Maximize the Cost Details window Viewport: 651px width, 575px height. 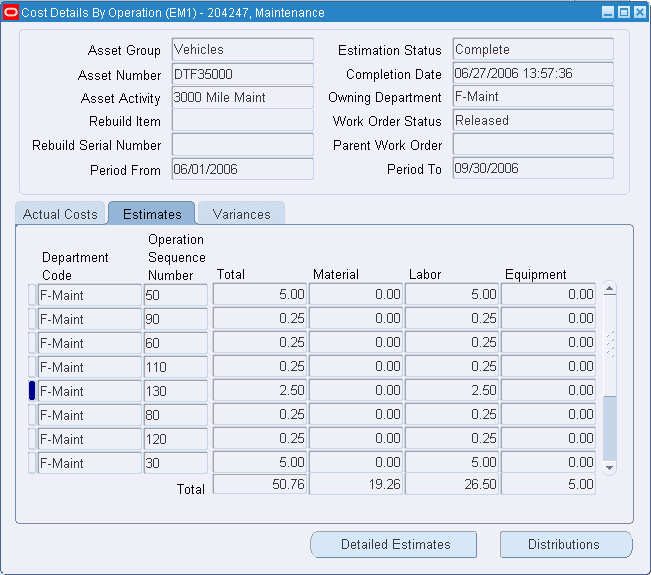[624, 12]
